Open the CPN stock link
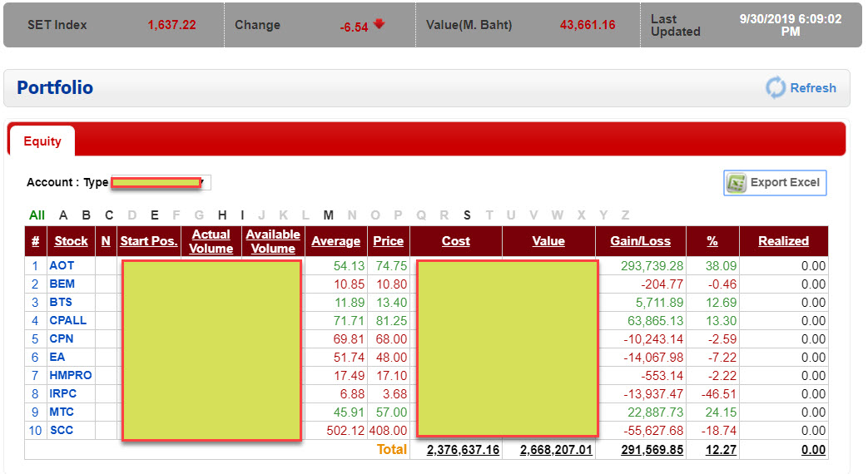 62,338
